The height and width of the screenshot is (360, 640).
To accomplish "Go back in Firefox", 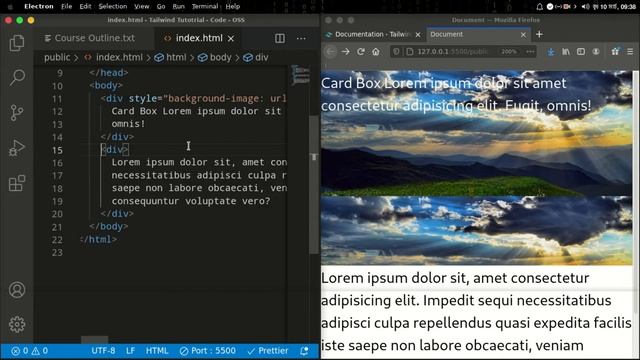I will click(x=331, y=52).
